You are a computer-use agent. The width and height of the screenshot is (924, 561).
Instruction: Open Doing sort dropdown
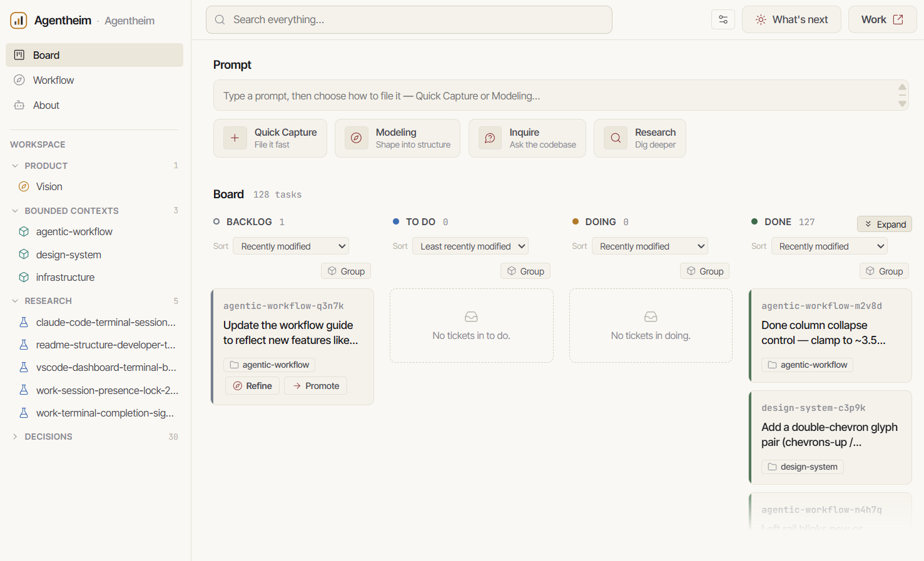click(x=650, y=246)
